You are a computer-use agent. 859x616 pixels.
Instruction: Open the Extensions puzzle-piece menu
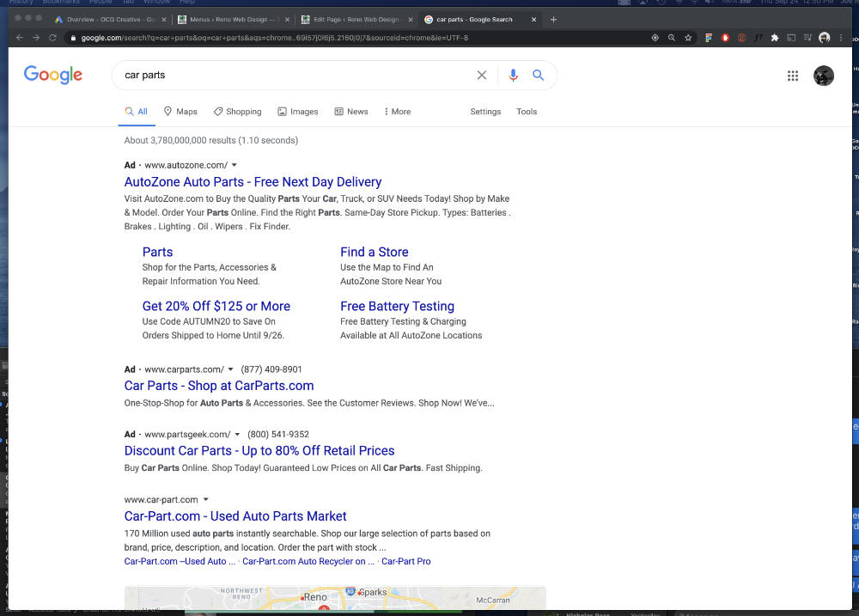(x=775, y=38)
